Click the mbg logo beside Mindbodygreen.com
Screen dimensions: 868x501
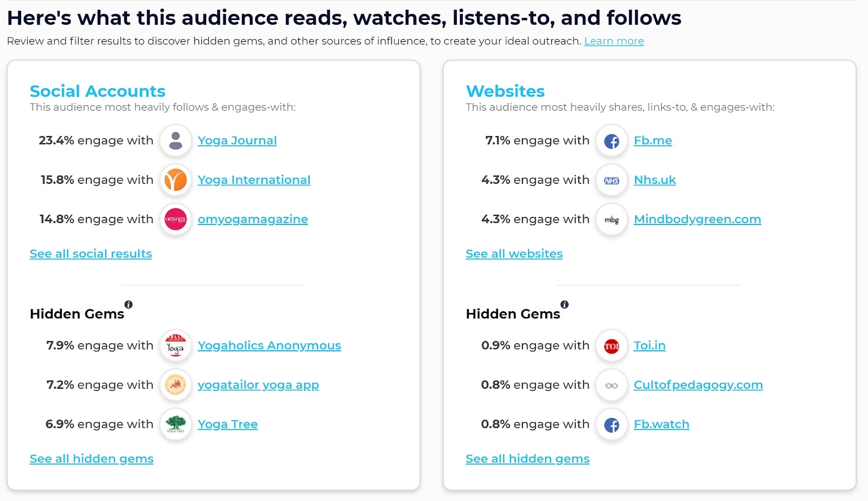[x=612, y=220]
